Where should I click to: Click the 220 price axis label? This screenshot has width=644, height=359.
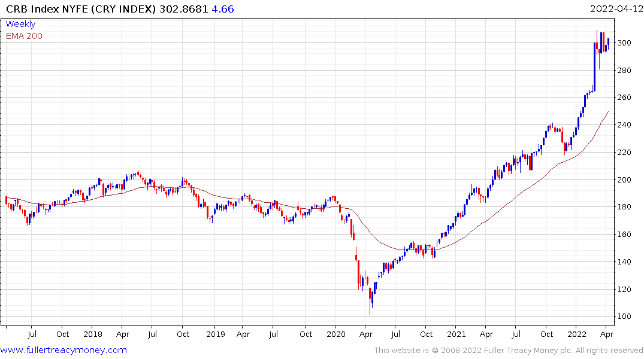(624, 153)
